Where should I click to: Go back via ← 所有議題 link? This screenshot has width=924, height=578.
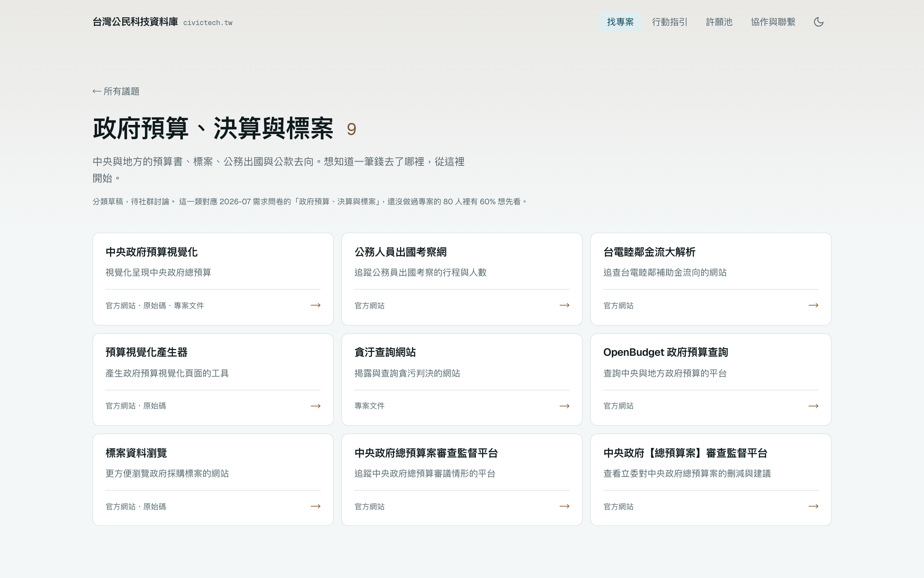[116, 92]
